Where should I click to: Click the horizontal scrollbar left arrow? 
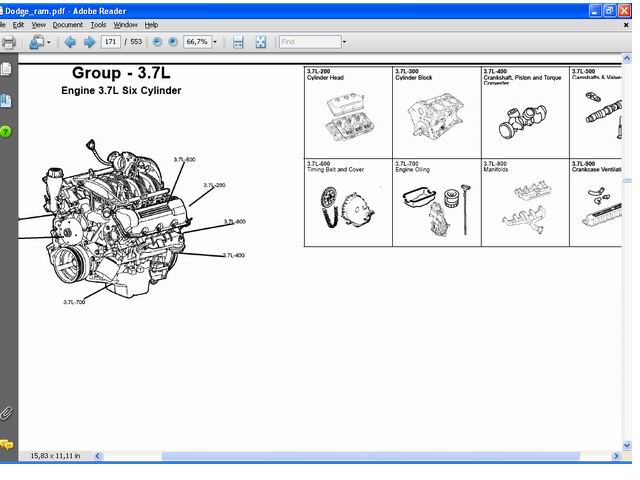coord(98,456)
